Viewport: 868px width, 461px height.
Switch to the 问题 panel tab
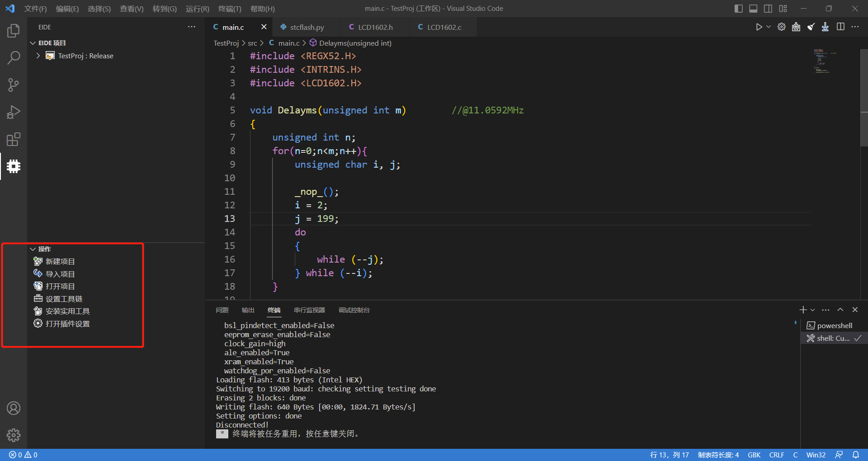coord(222,310)
